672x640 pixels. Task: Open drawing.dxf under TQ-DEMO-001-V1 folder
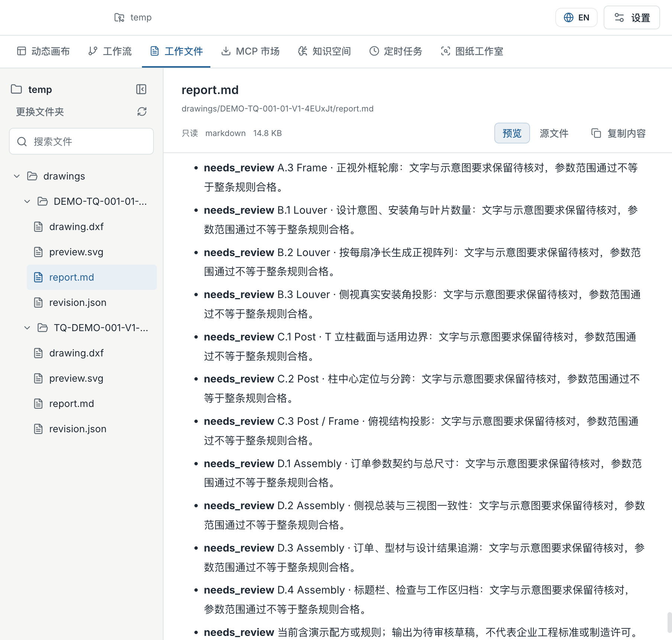click(x=92, y=353)
